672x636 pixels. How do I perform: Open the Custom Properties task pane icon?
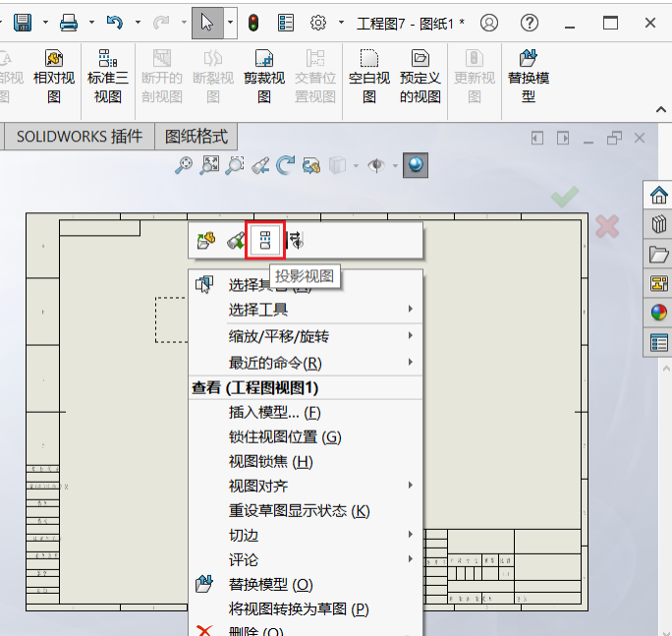click(658, 342)
